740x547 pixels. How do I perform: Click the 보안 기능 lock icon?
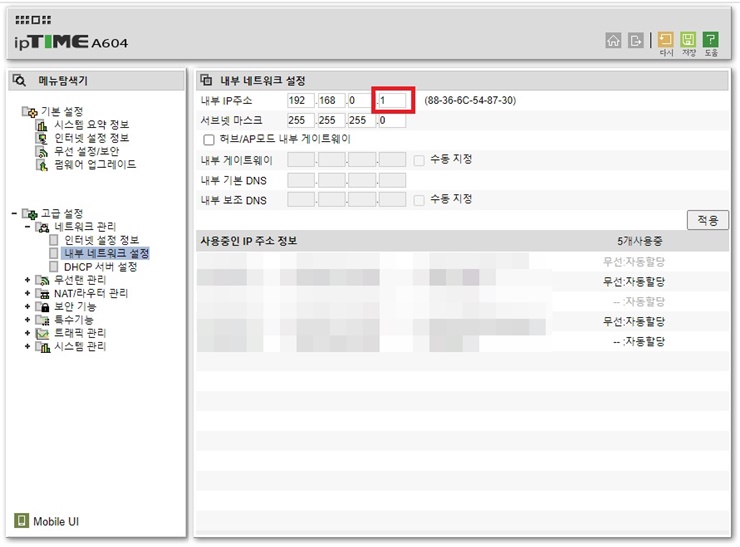tap(42, 307)
